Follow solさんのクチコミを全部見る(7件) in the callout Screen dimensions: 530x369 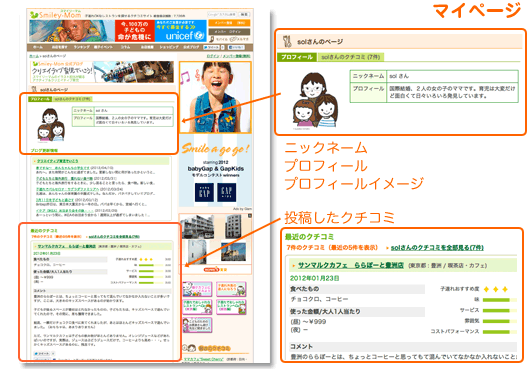pyautogui.click(x=437, y=248)
